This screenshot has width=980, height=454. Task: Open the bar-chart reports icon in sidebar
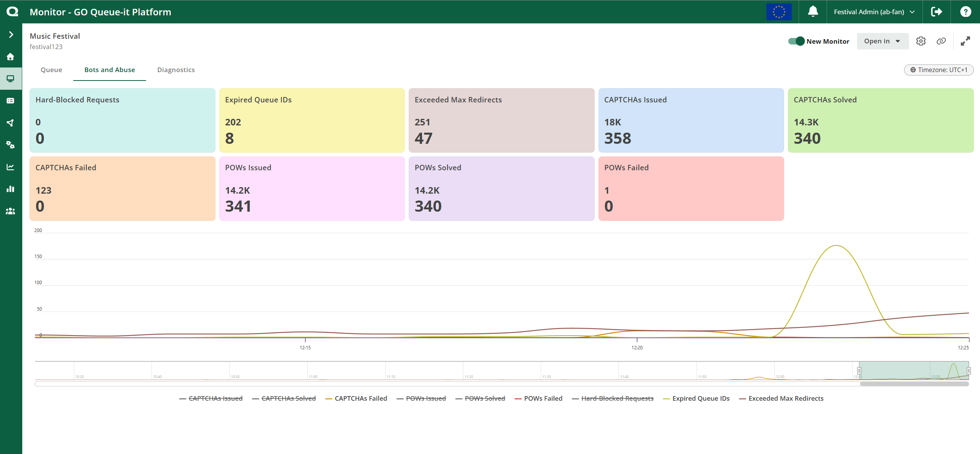pos(11,189)
